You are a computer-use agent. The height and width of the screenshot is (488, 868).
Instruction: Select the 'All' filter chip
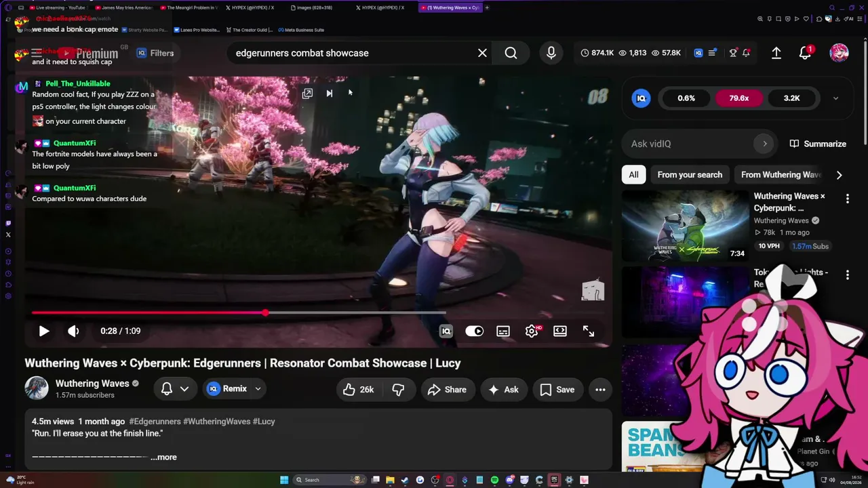pos(633,175)
